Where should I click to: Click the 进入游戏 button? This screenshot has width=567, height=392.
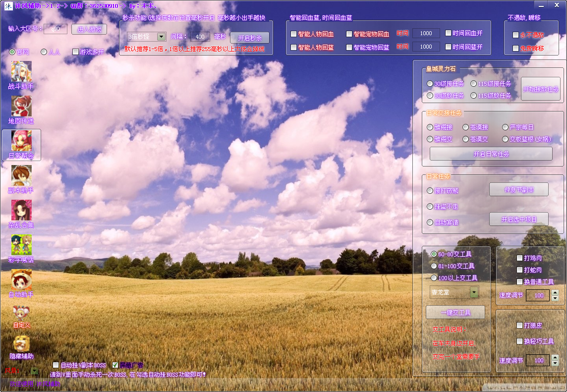click(x=89, y=29)
